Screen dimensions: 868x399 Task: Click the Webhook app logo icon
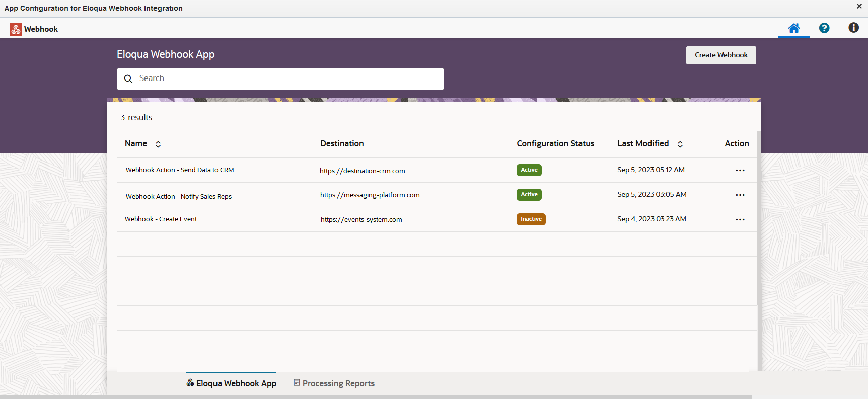tap(16, 29)
